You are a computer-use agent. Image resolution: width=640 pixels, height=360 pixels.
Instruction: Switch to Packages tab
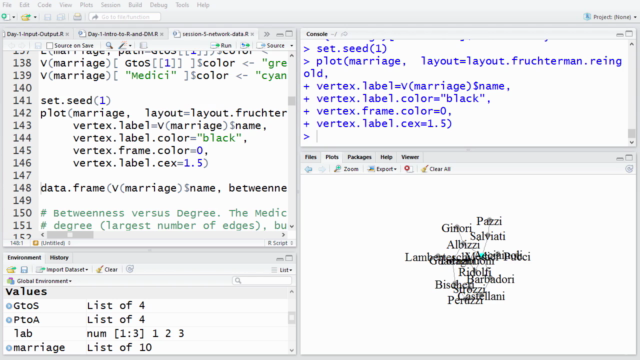click(359, 157)
